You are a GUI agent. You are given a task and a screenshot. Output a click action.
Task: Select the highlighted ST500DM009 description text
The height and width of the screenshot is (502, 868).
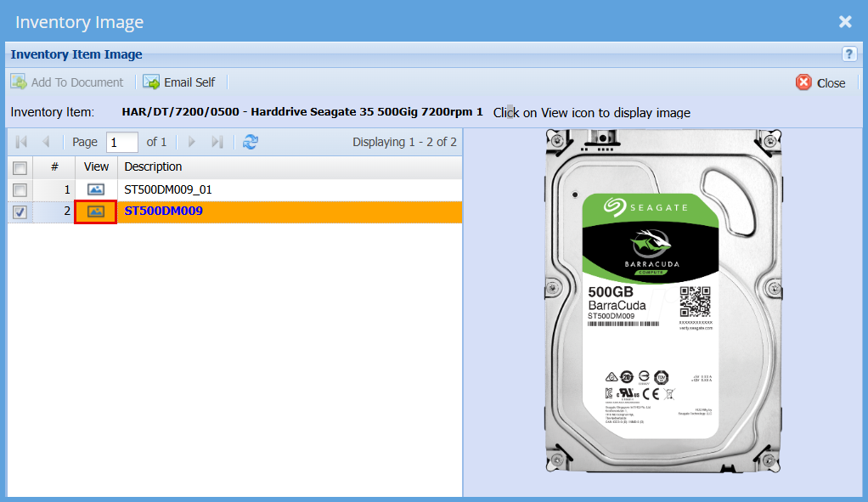pos(163,211)
